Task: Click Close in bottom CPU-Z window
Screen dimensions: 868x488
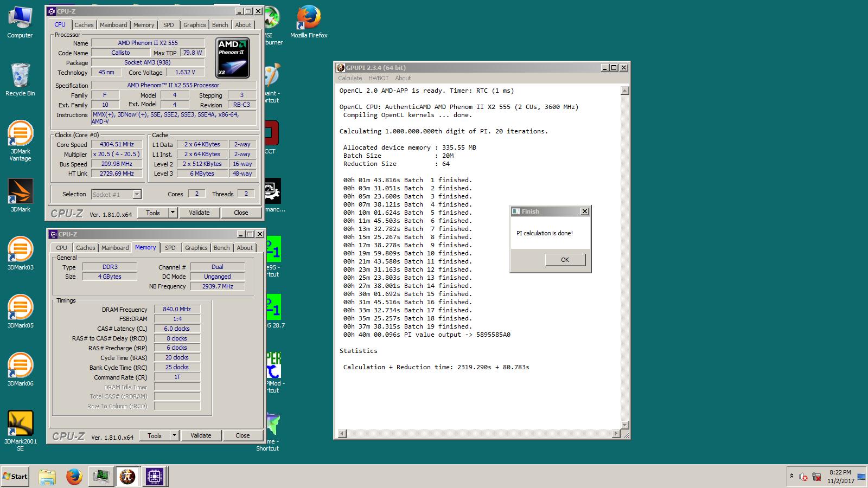Action: [x=242, y=435]
